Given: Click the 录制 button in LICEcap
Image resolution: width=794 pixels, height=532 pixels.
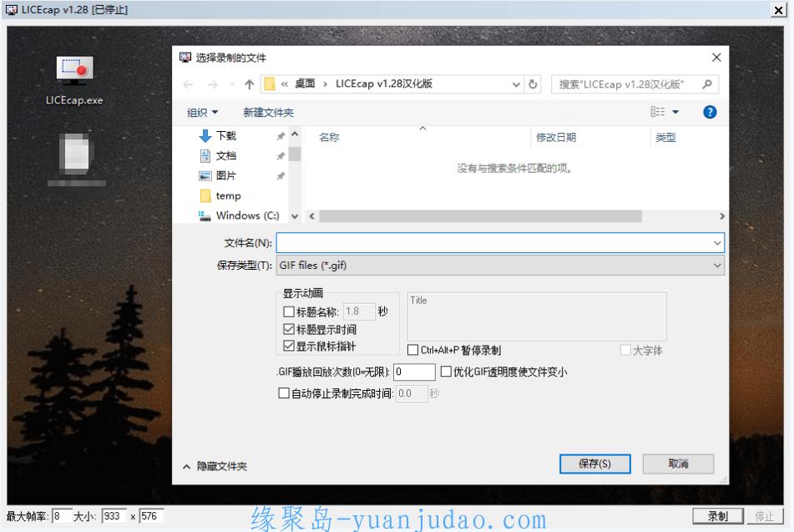Looking at the screenshot, I should coord(717,516).
